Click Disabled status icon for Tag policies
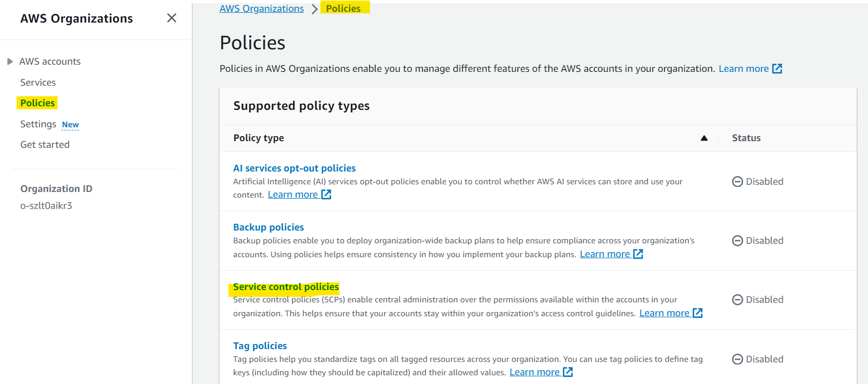The height and width of the screenshot is (384, 868). (737, 359)
